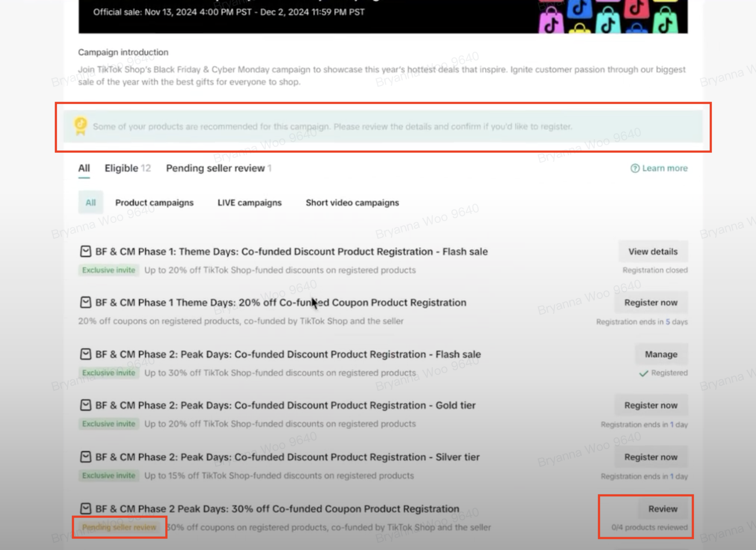Click shopping bag icon for Phase 1 Flash sale
Viewport: 756px width, 550px height.
tap(85, 252)
